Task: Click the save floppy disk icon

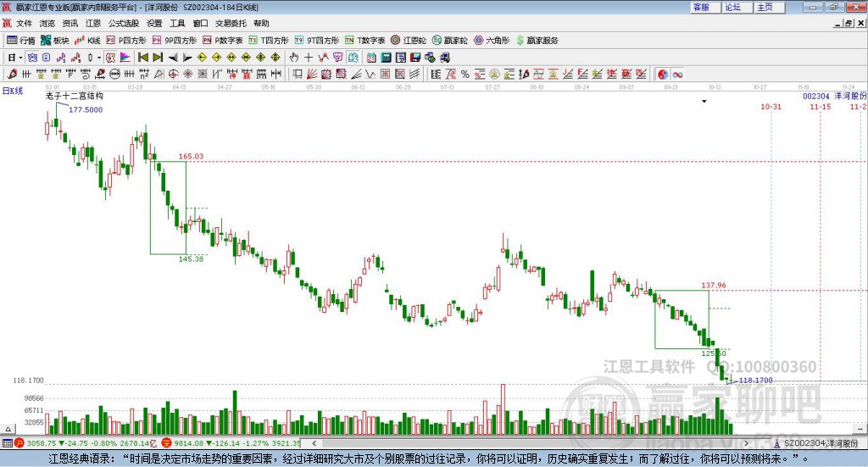Action: (x=415, y=58)
